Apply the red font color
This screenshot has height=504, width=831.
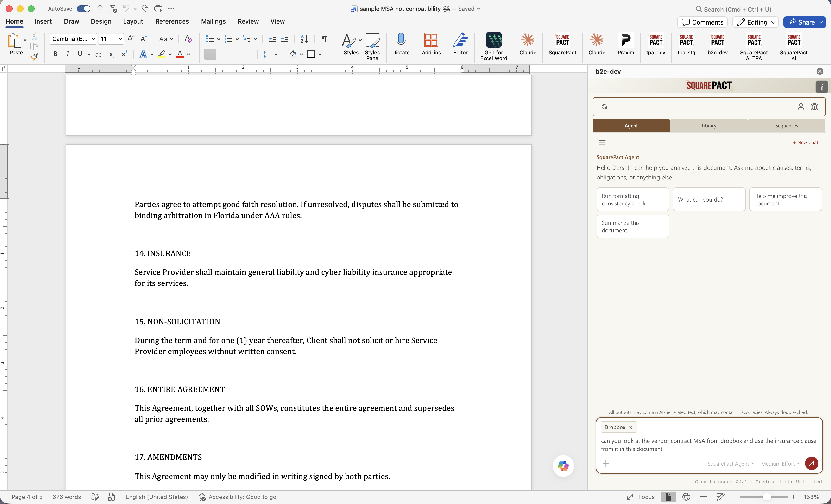point(180,54)
